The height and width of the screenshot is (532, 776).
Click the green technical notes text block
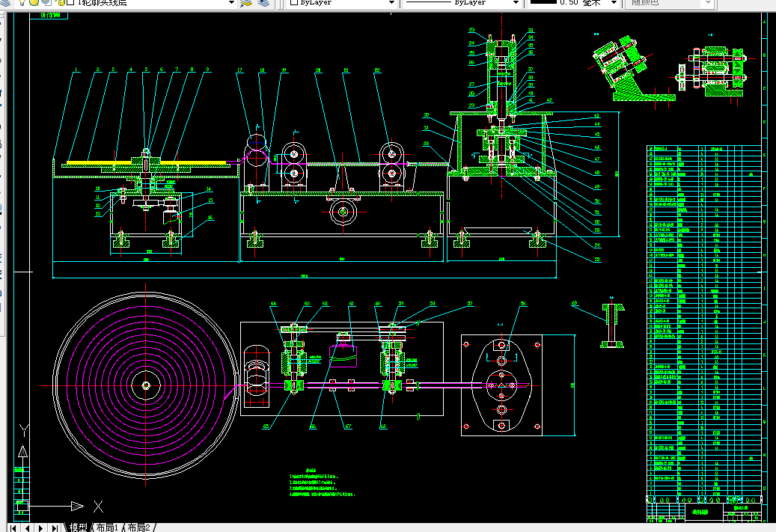pos(322,483)
